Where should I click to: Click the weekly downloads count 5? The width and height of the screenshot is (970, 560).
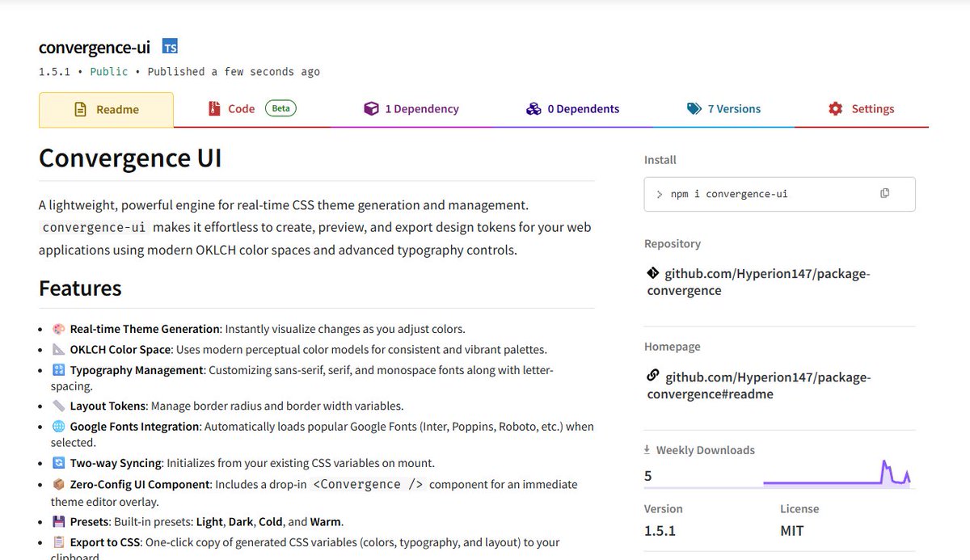tap(648, 476)
